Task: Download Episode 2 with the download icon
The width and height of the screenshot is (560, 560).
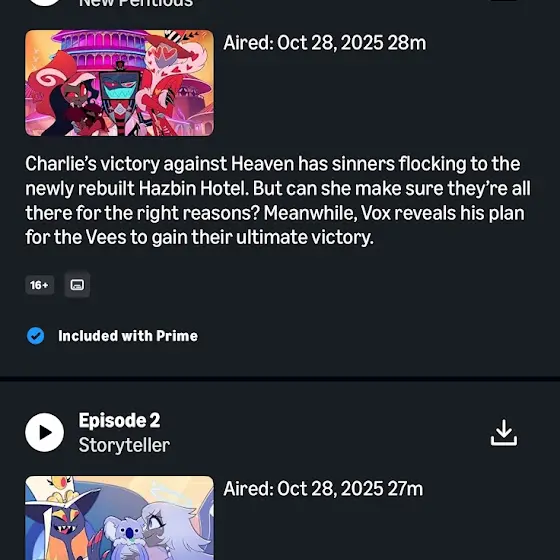Action: (x=504, y=433)
